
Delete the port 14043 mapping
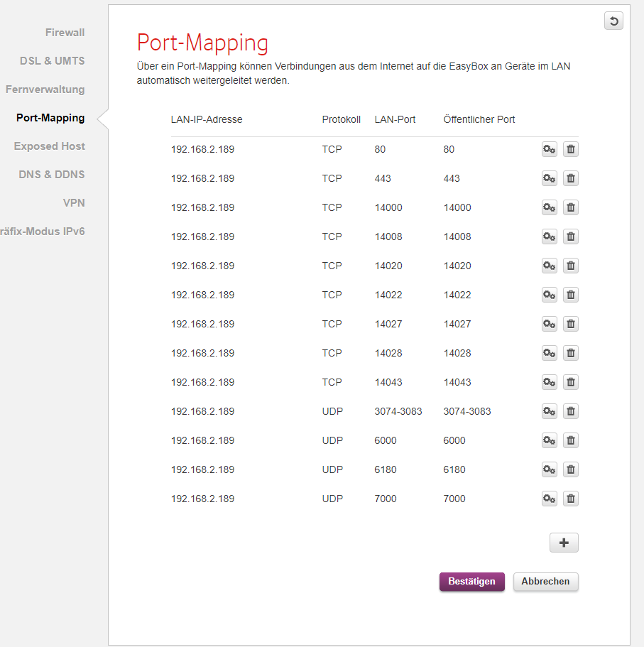[570, 382]
